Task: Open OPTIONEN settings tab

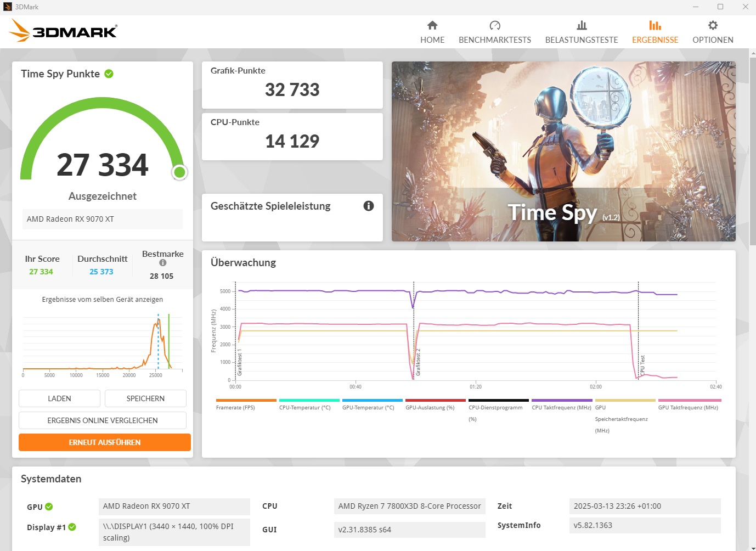Action: (x=713, y=32)
